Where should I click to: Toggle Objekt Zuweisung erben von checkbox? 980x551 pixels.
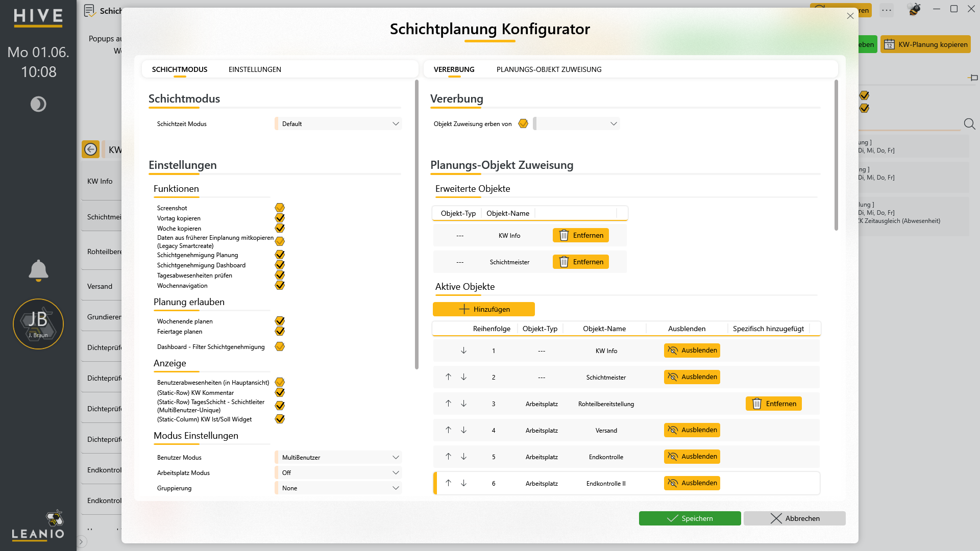[x=523, y=123]
